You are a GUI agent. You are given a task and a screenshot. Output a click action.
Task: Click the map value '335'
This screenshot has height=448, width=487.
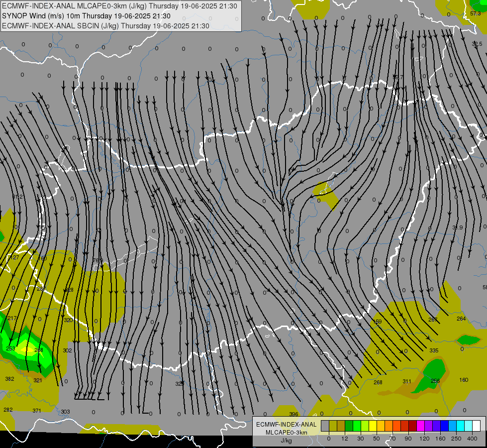pyautogui.click(x=434, y=350)
